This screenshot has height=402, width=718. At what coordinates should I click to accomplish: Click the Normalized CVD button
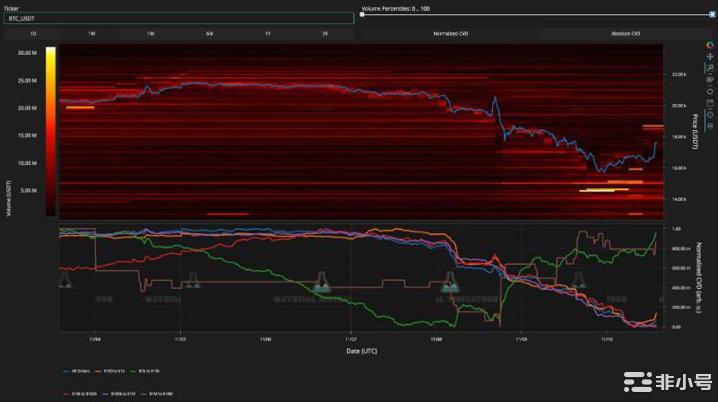click(x=450, y=33)
